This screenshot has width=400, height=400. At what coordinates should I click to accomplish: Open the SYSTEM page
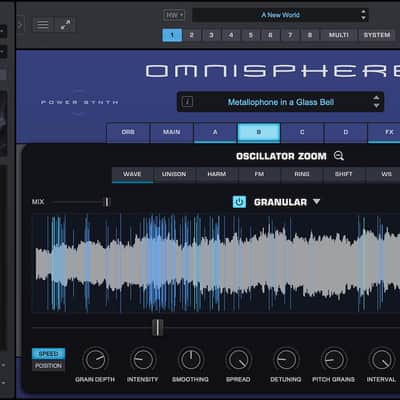coord(377,35)
